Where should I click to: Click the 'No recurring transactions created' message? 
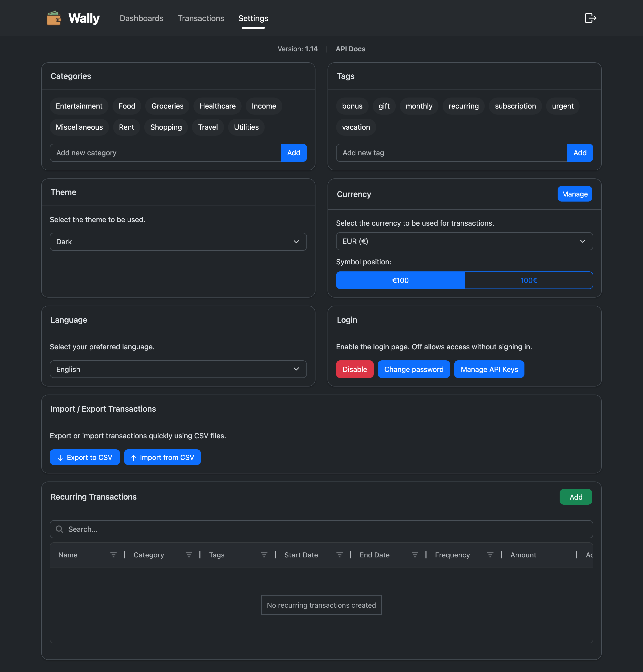click(321, 605)
